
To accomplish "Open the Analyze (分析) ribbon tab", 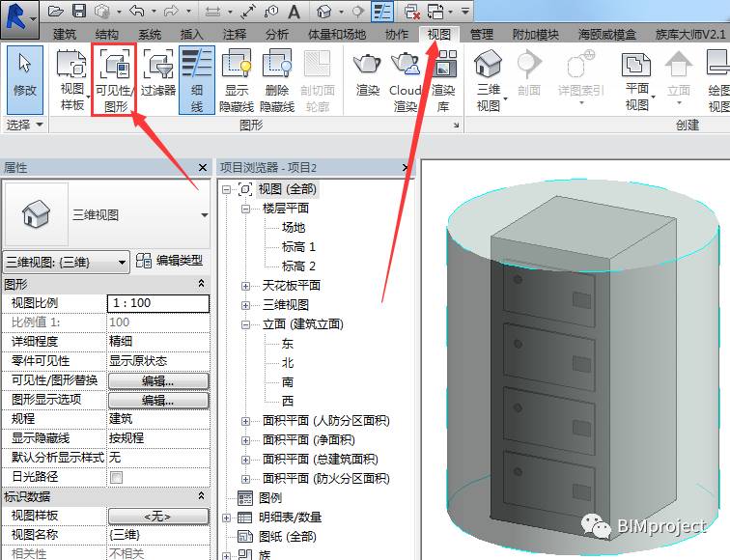I will 277,34.
